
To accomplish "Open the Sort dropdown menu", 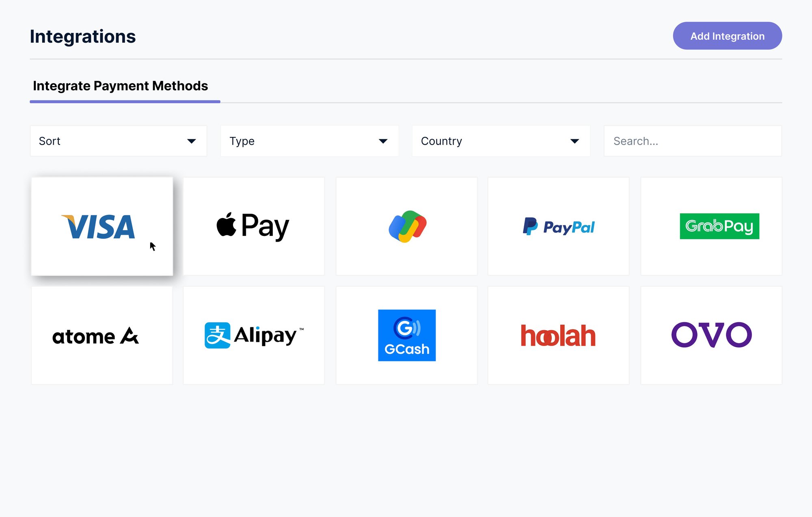I will click(118, 141).
